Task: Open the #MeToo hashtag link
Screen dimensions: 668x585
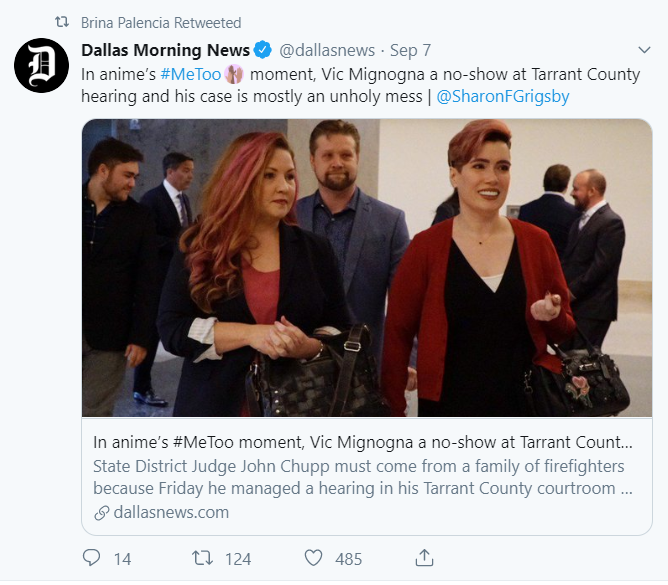Action: click(x=191, y=74)
